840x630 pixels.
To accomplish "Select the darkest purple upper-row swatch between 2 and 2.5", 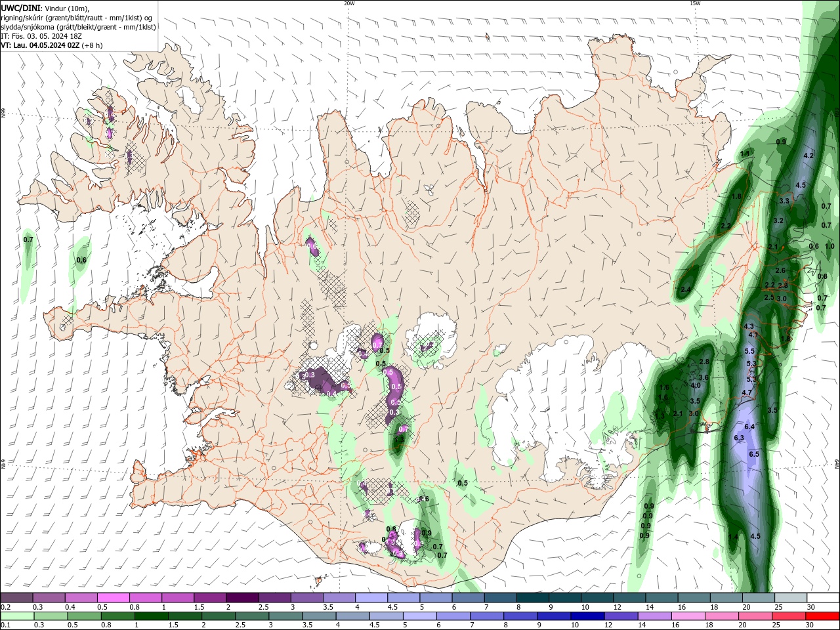I will (x=241, y=598).
